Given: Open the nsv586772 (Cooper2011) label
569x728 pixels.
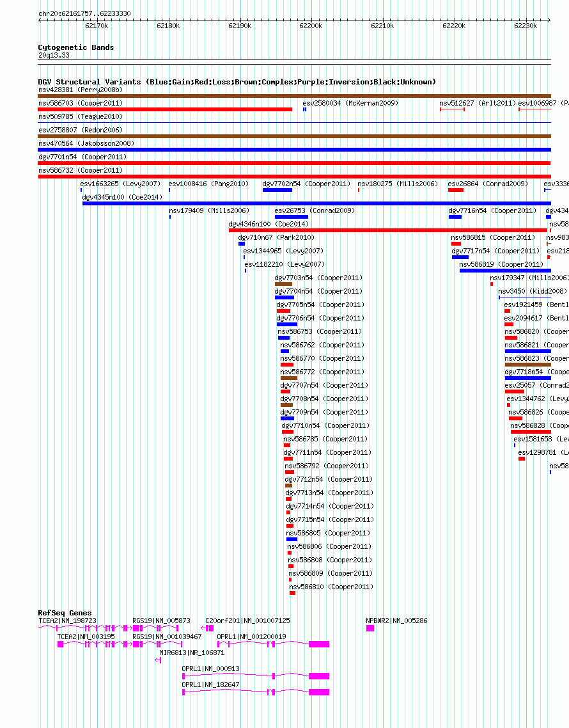Looking at the screenshot, I should pos(323,372).
